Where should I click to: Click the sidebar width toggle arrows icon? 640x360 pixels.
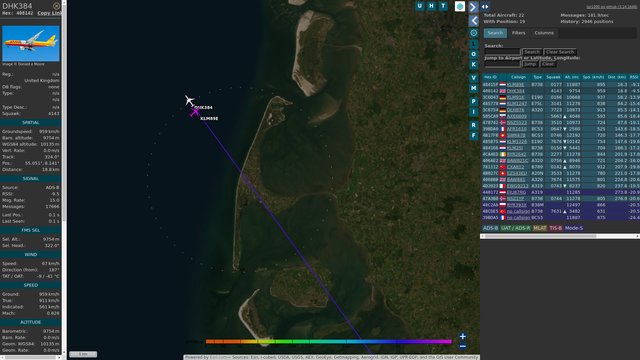click(x=485, y=7)
